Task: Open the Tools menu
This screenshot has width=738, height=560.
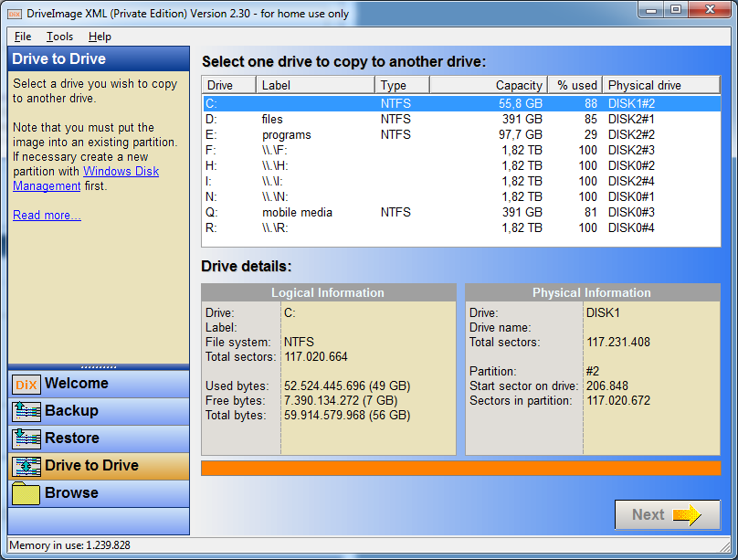Action: (x=59, y=37)
